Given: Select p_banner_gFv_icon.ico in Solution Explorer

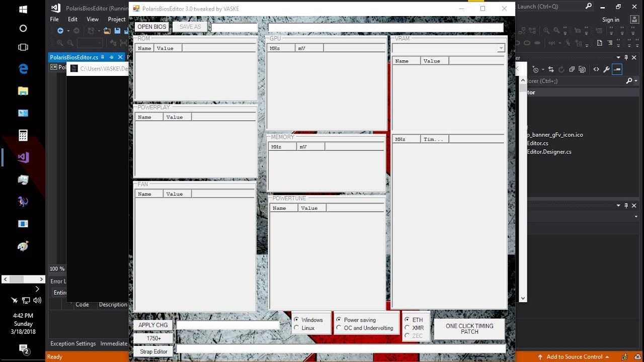Looking at the screenshot, I should (555, 135).
